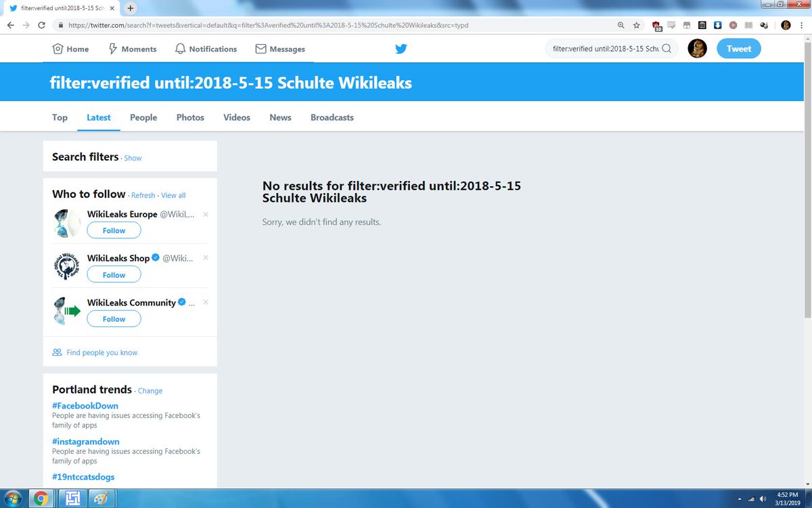View all Who to follow suggestions
The height and width of the screenshot is (508, 812).
pyautogui.click(x=173, y=195)
